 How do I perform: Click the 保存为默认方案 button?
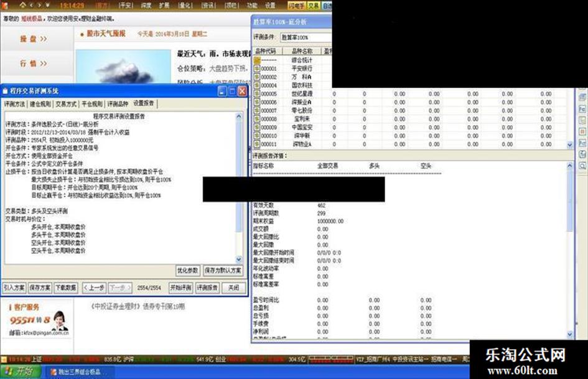223,271
